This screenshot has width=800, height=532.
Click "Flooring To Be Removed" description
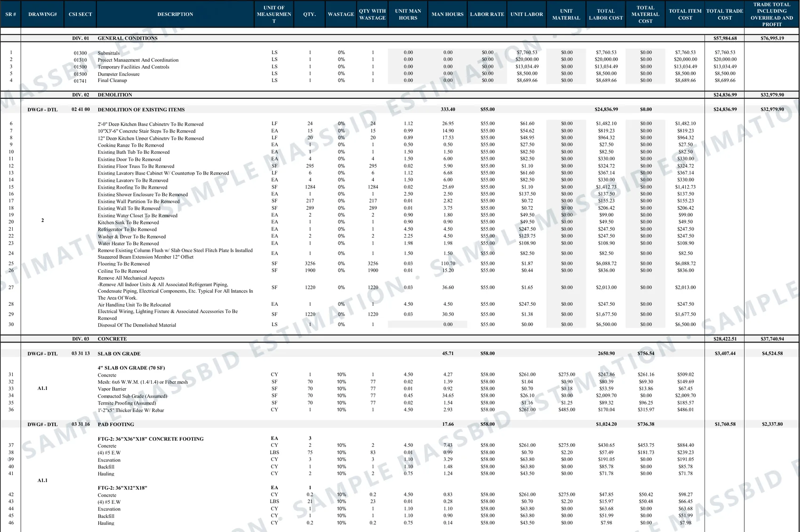coord(124,264)
